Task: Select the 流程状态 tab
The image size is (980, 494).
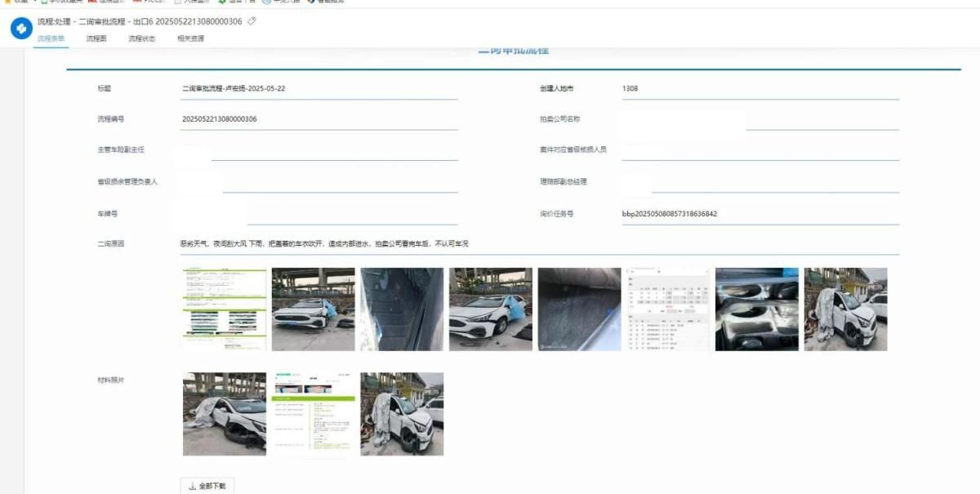Action: click(x=141, y=39)
